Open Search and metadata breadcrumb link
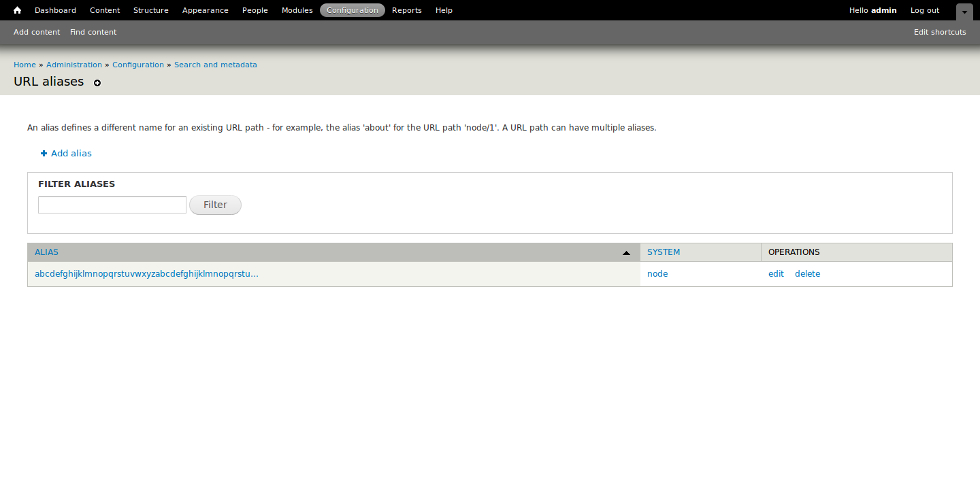This screenshot has height=478, width=980. [x=216, y=64]
